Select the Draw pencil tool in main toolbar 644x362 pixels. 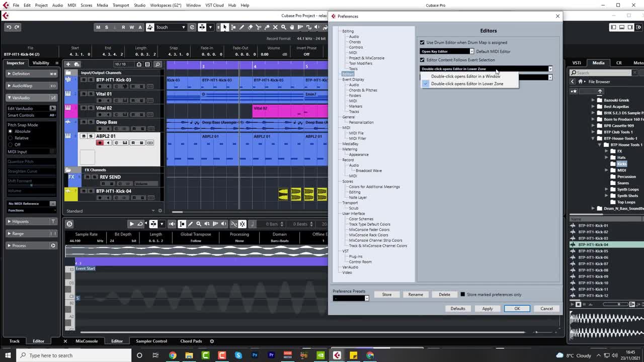(x=242, y=27)
